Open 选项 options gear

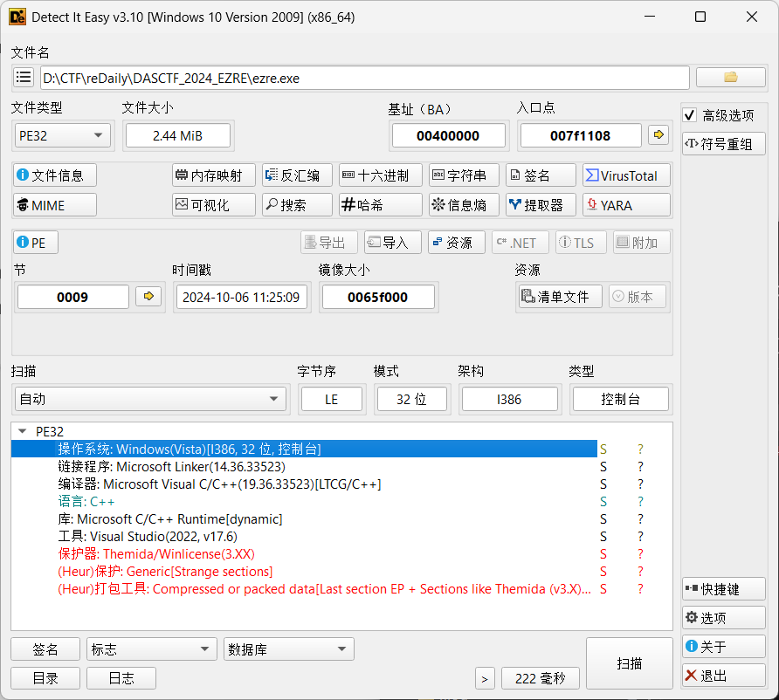(x=724, y=618)
